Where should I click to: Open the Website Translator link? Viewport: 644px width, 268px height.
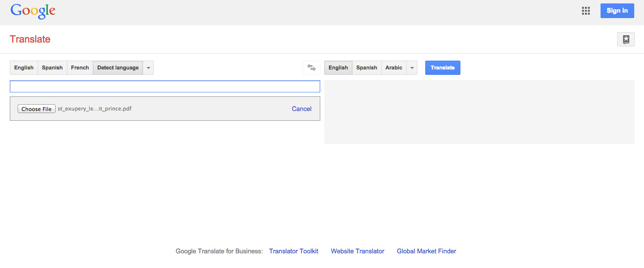[x=357, y=251]
